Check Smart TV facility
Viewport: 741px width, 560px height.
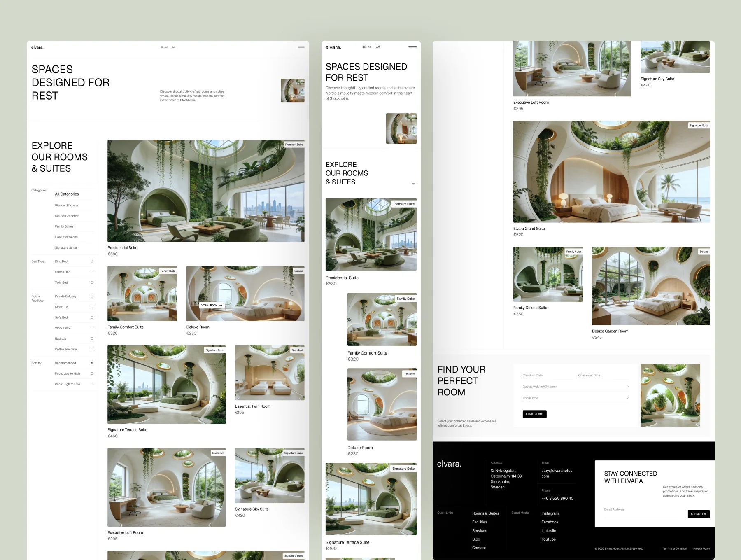(92, 307)
